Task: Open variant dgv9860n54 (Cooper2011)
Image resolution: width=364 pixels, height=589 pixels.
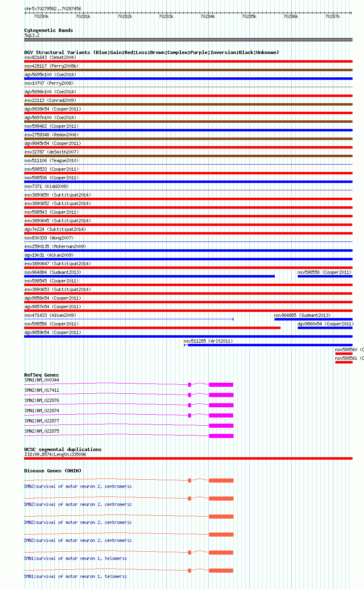Action: 326,324
